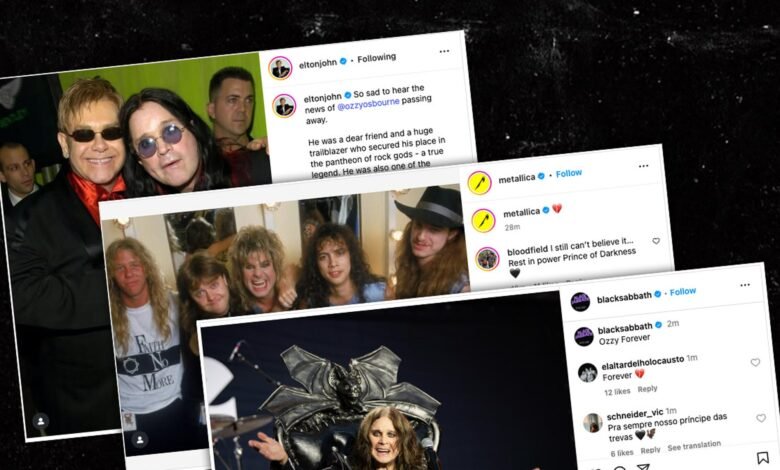Open more options on metallica post
Viewport: 780px width, 470px height.
(643, 166)
